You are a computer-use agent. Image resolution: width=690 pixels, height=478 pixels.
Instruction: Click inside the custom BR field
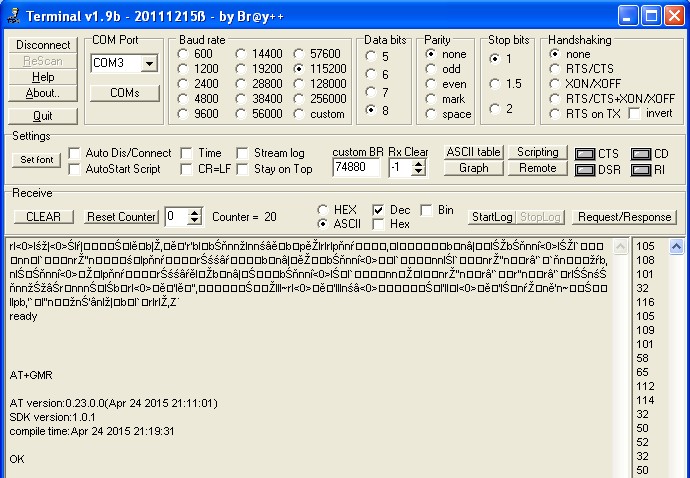tap(355, 168)
